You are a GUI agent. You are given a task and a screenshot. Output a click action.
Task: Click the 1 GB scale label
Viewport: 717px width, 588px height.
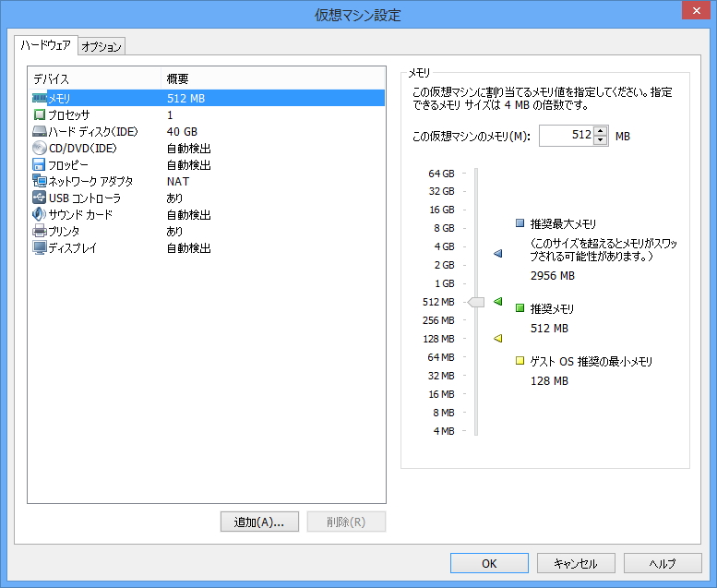pyautogui.click(x=444, y=283)
